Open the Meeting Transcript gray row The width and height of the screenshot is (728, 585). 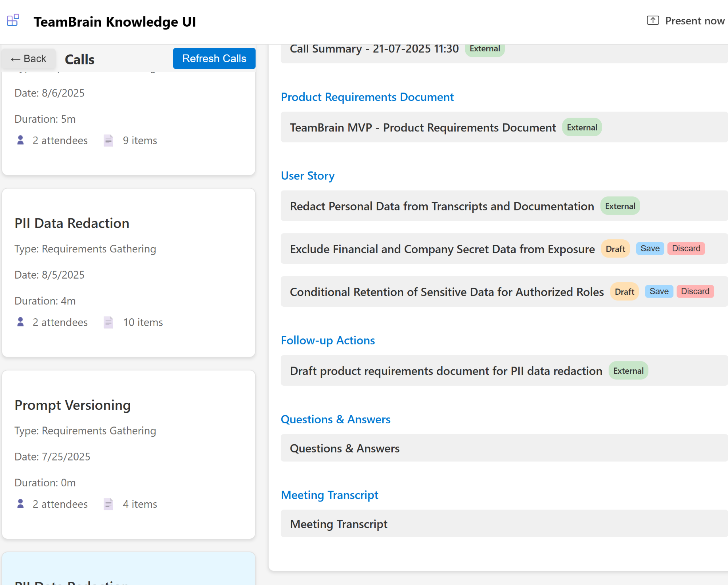pos(504,524)
